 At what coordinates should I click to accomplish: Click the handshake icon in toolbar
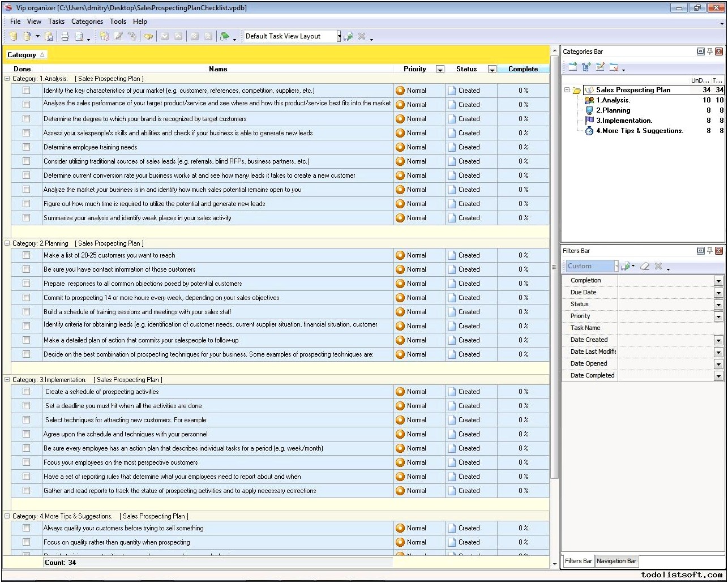[148, 36]
